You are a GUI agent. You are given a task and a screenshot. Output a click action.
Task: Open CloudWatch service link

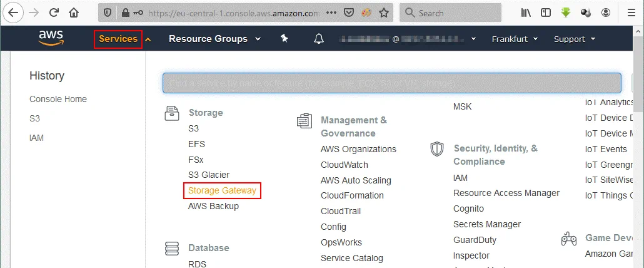[344, 165]
